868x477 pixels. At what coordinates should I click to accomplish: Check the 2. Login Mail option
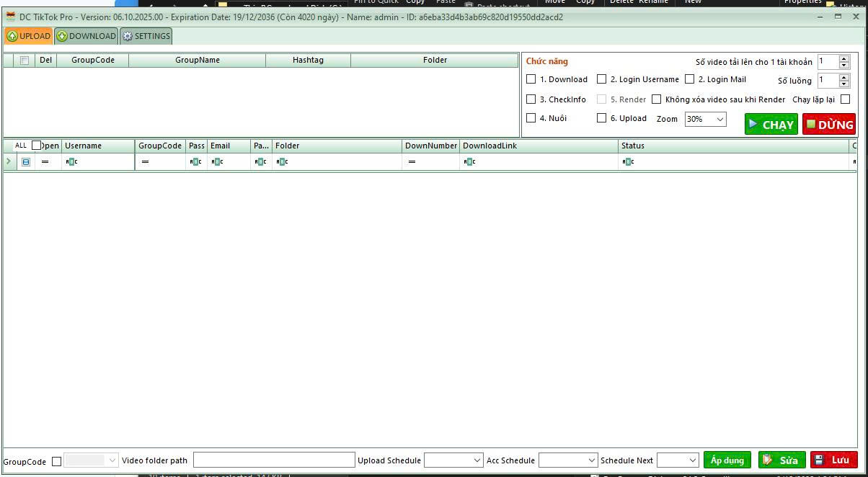point(689,79)
